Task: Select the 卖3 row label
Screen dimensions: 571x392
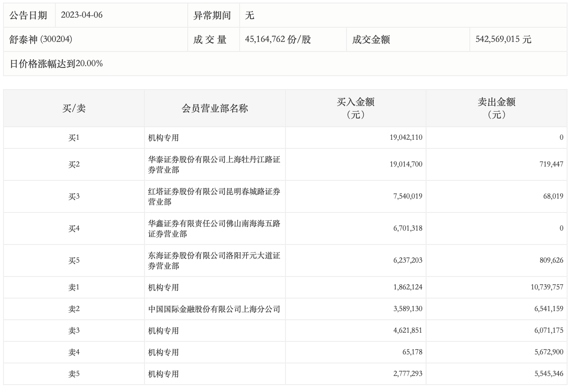Action: [x=74, y=331]
